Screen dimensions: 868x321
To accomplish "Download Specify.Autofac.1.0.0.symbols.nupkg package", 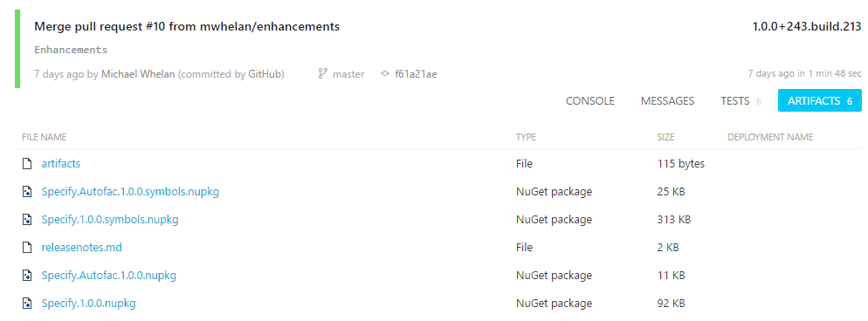I will point(130,192).
